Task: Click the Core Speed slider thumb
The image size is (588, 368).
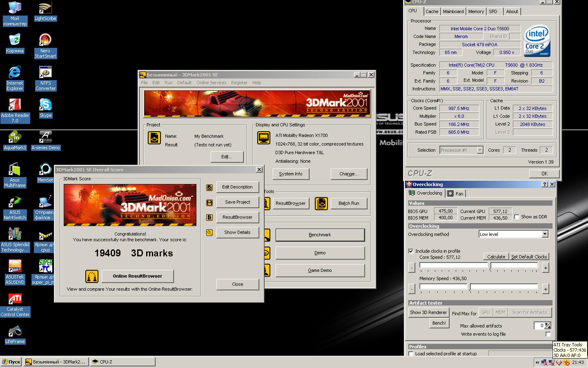Action: tap(490, 266)
